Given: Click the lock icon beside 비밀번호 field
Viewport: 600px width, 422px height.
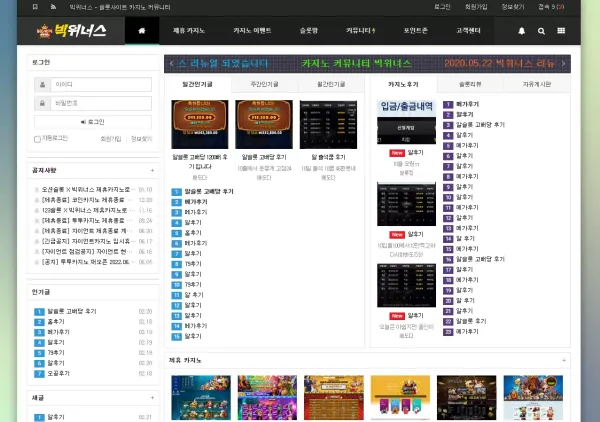Looking at the screenshot, I should 42,103.
